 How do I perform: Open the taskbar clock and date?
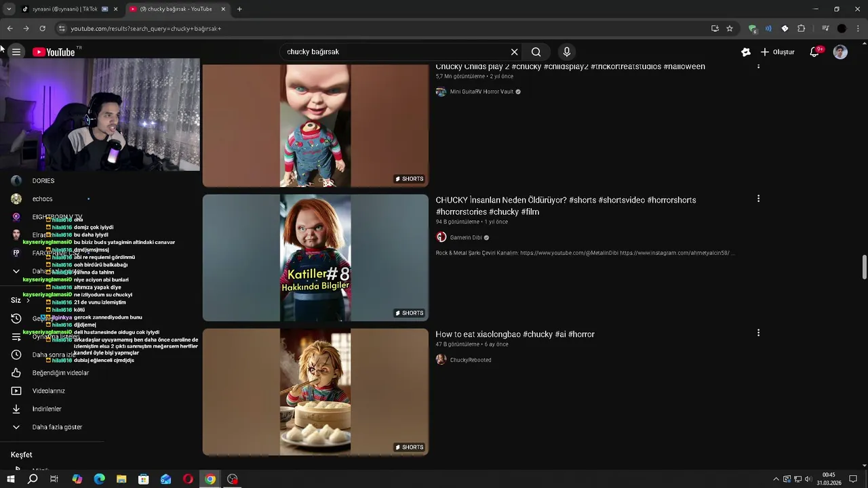point(829,479)
